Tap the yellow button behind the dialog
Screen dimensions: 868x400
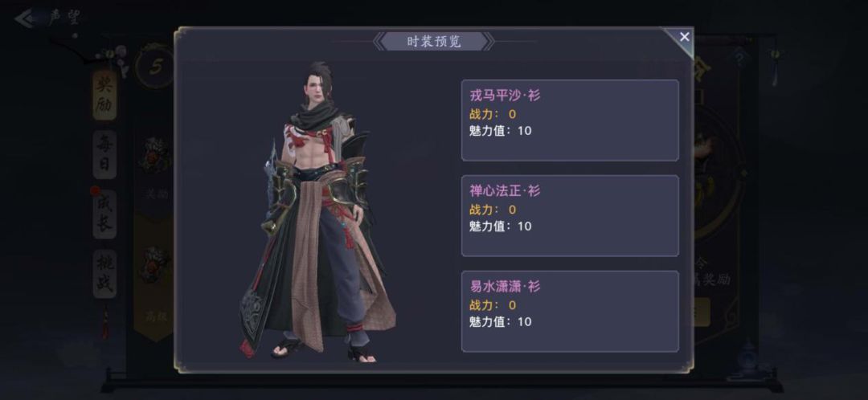pyautogui.click(x=702, y=312)
